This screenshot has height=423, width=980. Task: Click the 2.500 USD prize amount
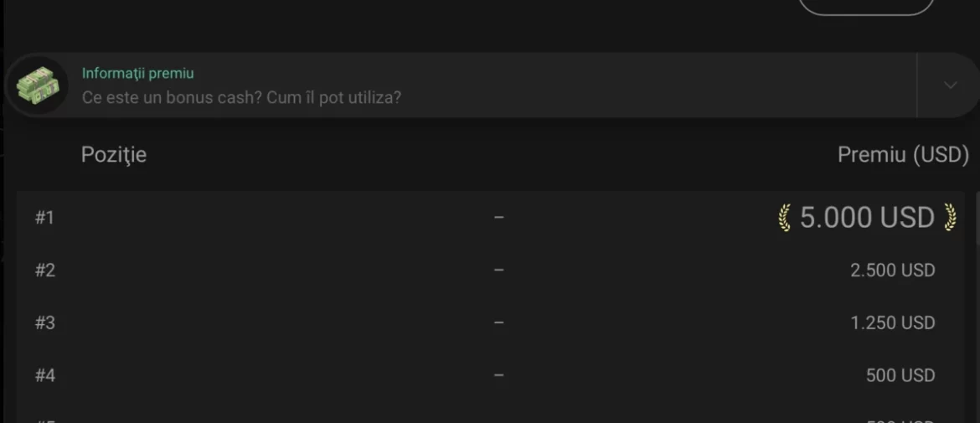coord(893,271)
